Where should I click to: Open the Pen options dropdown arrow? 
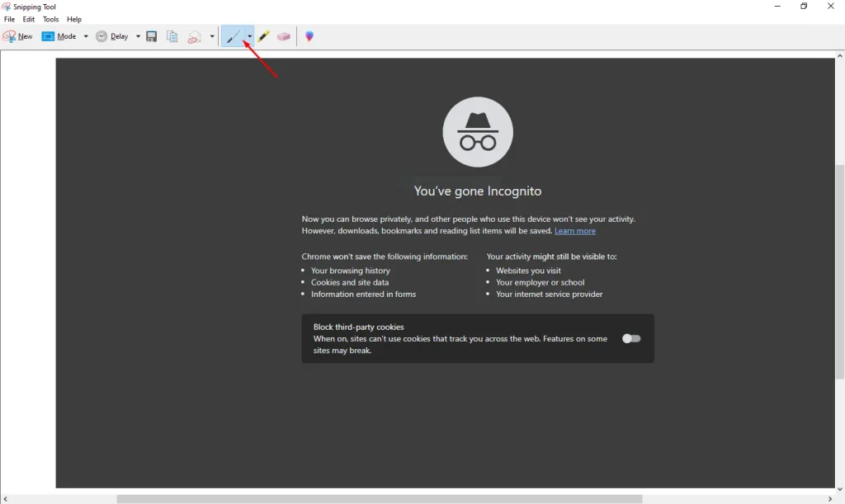click(x=249, y=36)
